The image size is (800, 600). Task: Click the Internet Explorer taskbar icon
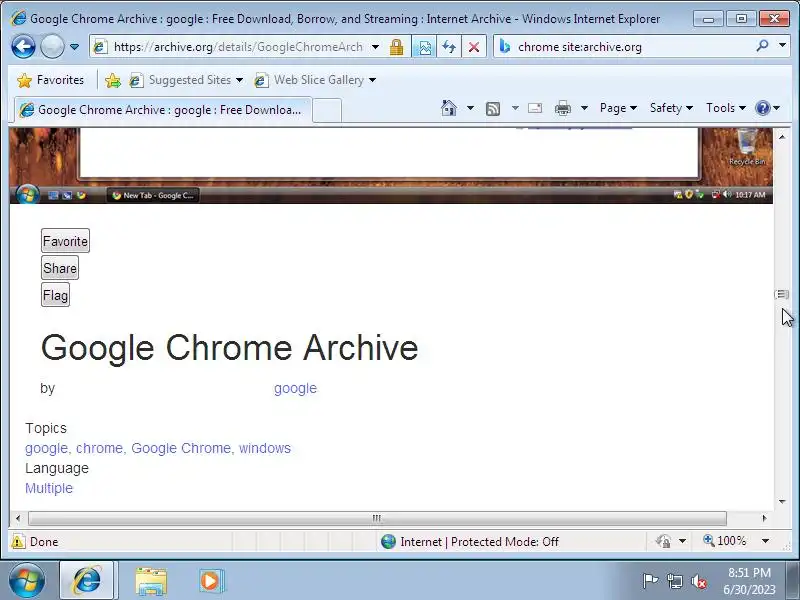click(87, 581)
